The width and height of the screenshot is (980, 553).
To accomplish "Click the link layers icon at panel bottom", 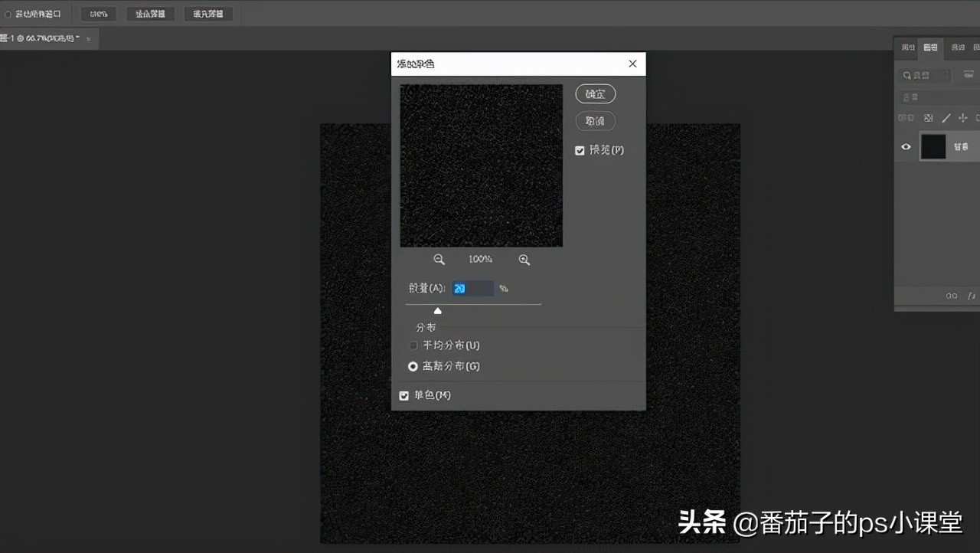I will 951,295.
